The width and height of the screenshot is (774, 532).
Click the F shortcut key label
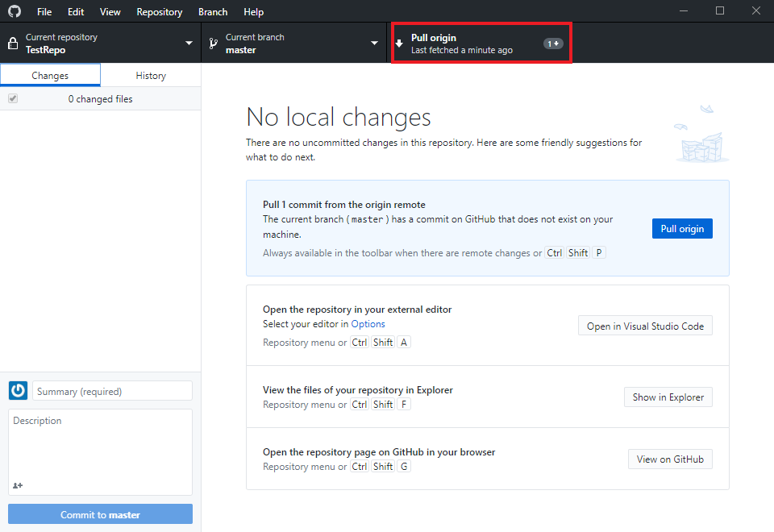pyautogui.click(x=404, y=404)
